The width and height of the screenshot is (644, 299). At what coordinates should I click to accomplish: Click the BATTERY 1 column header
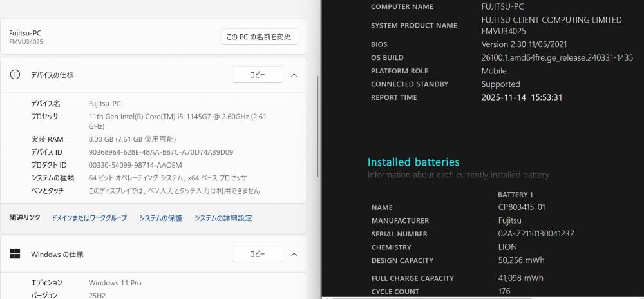pyautogui.click(x=515, y=194)
